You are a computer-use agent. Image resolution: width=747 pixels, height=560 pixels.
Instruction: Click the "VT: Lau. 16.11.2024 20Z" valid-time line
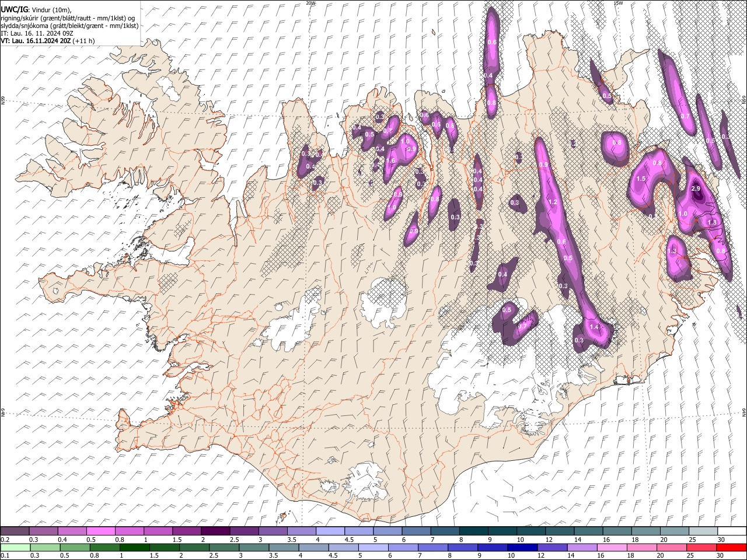pos(48,41)
